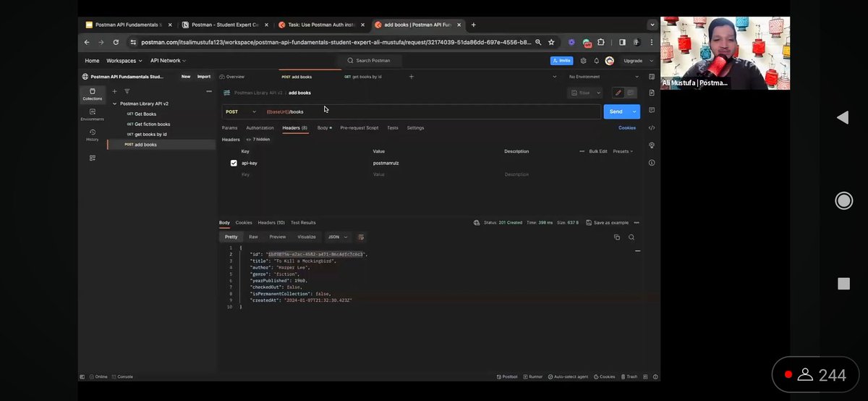
Task: Switch to the Tests tab
Action: tap(392, 127)
